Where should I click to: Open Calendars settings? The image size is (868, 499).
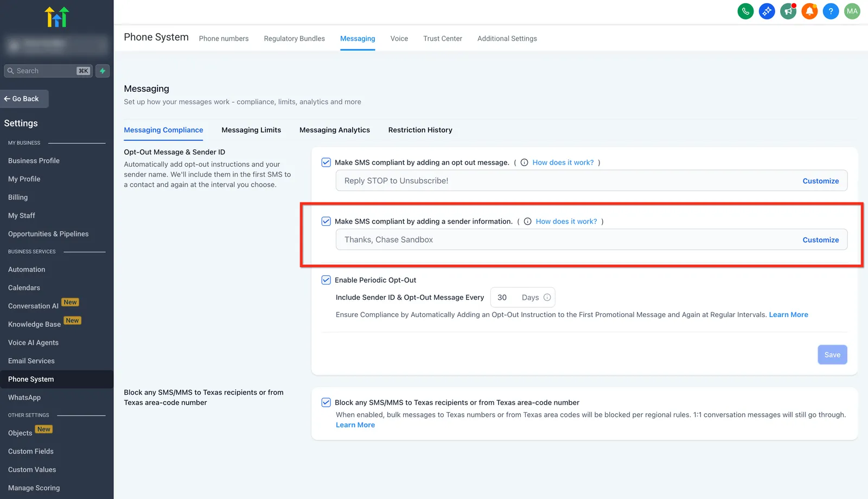(x=24, y=288)
